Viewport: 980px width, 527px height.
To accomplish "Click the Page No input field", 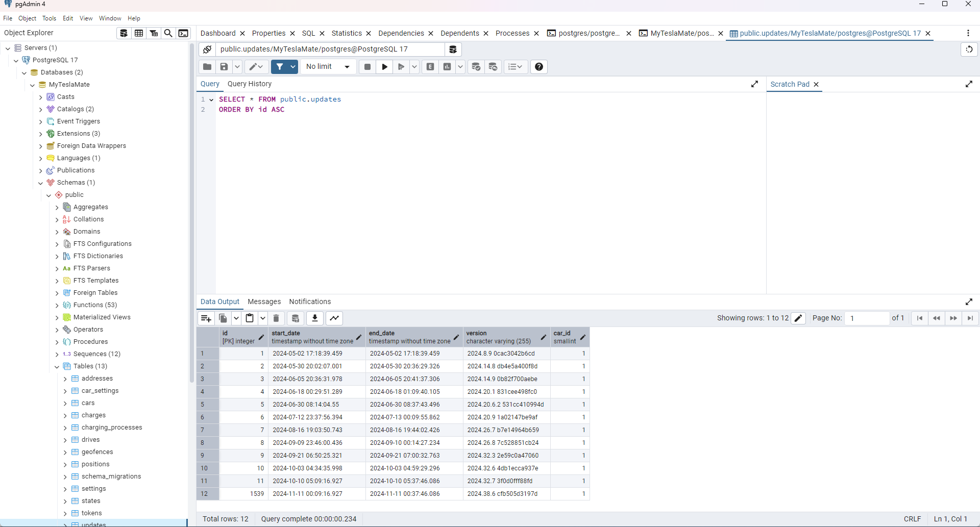I will 867,318.
